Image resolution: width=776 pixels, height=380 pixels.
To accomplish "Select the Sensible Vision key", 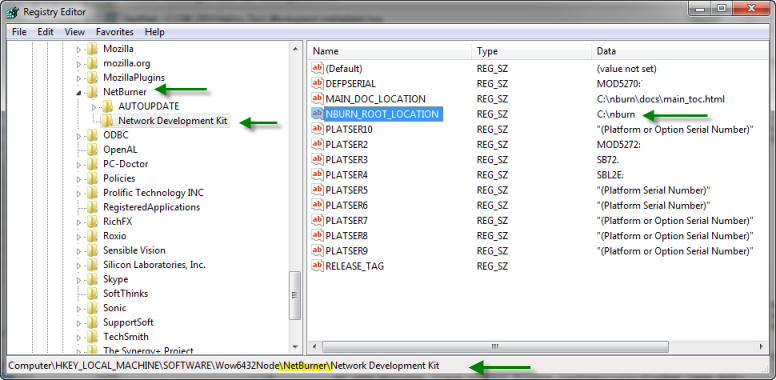I will pyautogui.click(x=134, y=250).
